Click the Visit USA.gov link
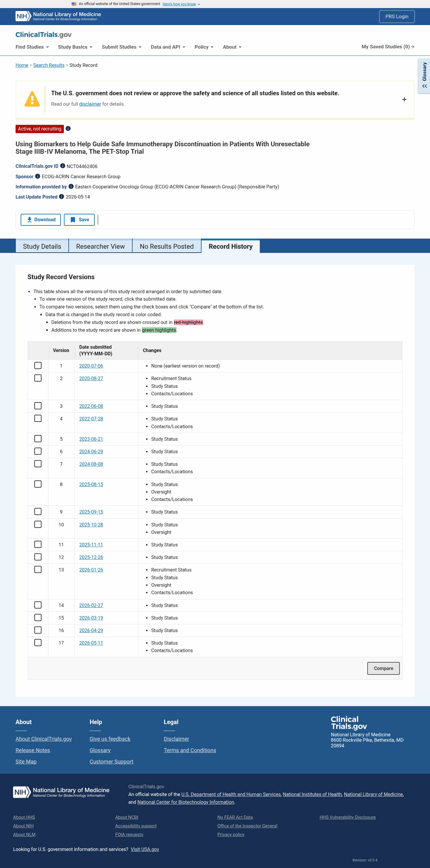 click(145, 849)
